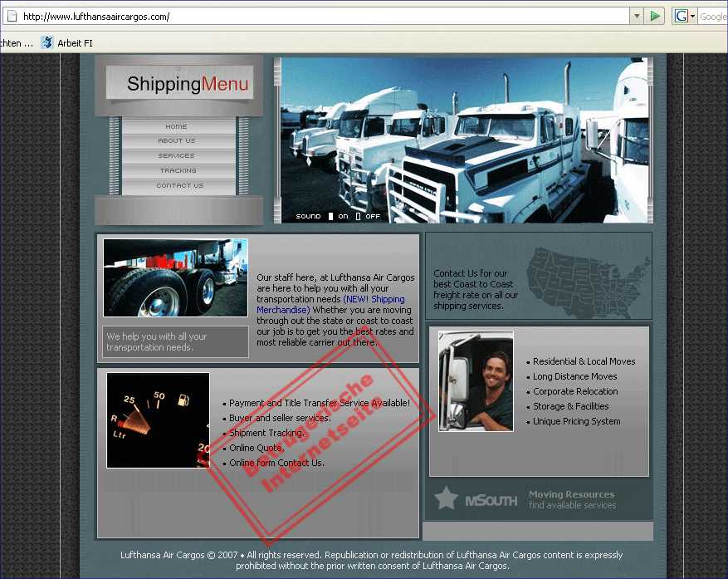The width and height of the screenshot is (728, 579).
Task: Click the United States map graphic
Action: 589,282
